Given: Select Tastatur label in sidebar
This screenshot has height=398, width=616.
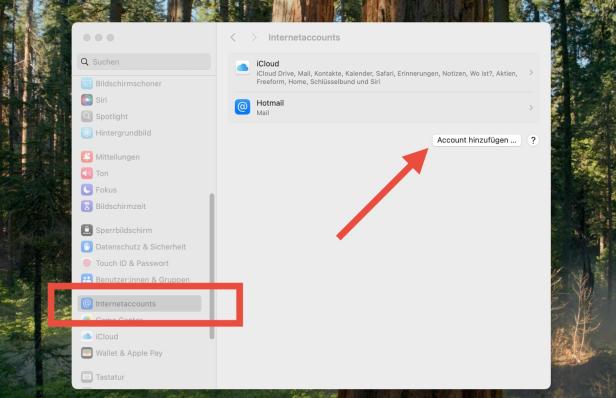Looking at the screenshot, I should click(110, 377).
